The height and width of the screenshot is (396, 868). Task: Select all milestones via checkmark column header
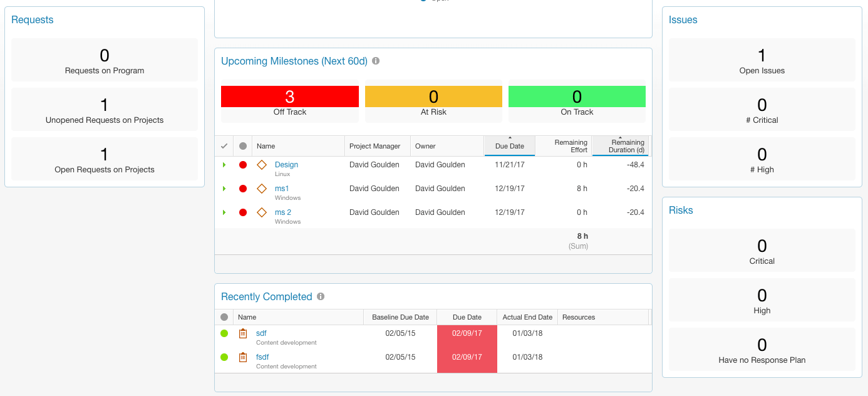(x=224, y=145)
